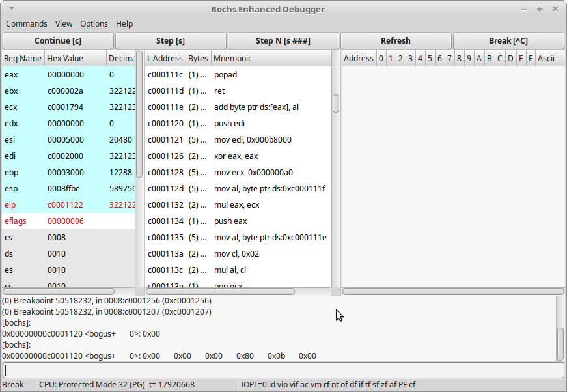
Task: Select the eip register row
Action: 68,204
